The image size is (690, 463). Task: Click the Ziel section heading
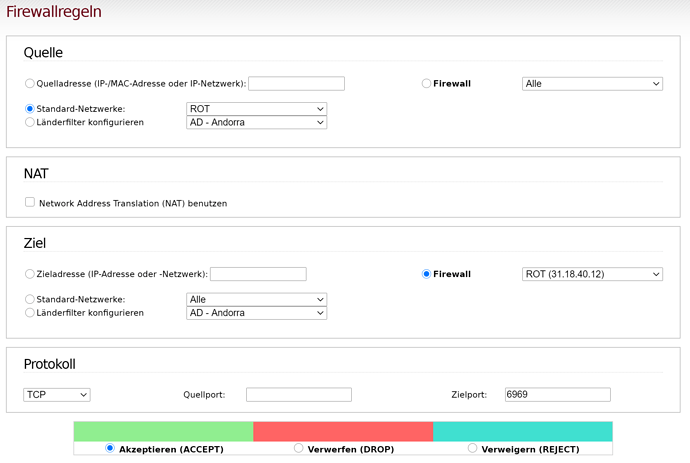35,243
